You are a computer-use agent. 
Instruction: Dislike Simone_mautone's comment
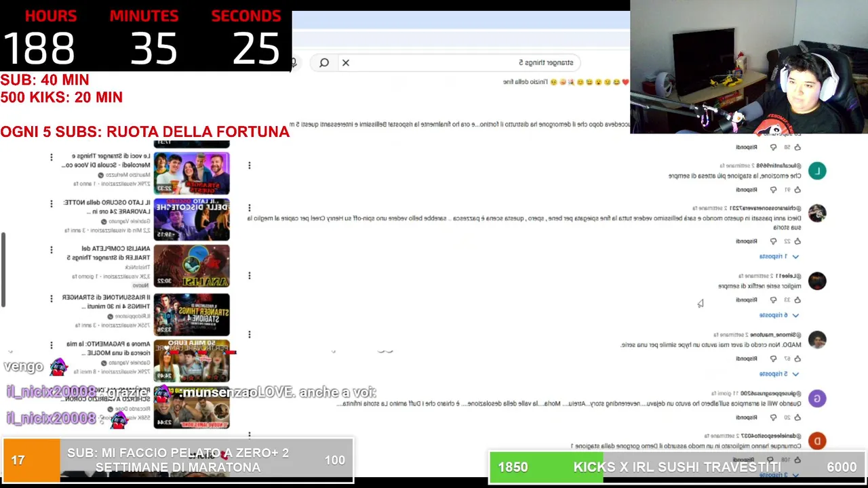pyautogui.click(x=773, y=359)
